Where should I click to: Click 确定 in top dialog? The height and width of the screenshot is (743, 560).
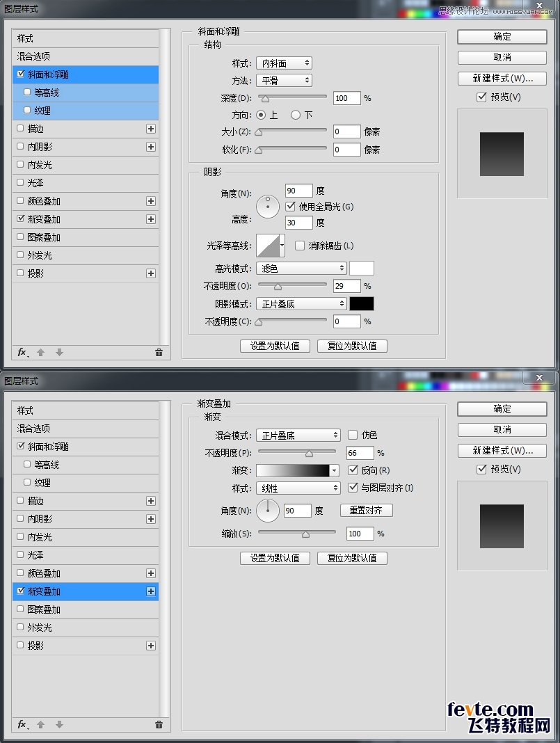(502, 37)
